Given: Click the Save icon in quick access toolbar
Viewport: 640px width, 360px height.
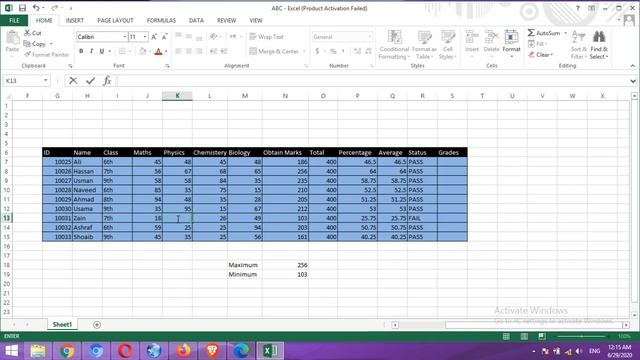Looking at the screenshot, I should (22, 8).
